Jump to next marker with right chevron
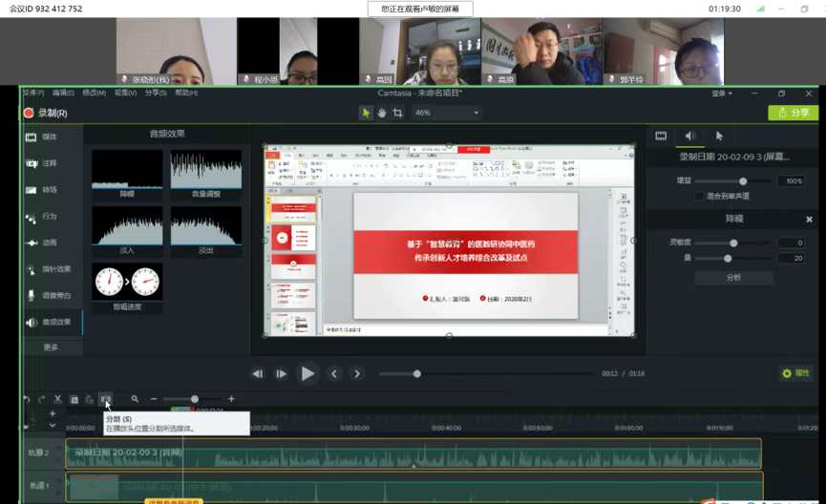The image size is (826, 504). pos(357,374)
